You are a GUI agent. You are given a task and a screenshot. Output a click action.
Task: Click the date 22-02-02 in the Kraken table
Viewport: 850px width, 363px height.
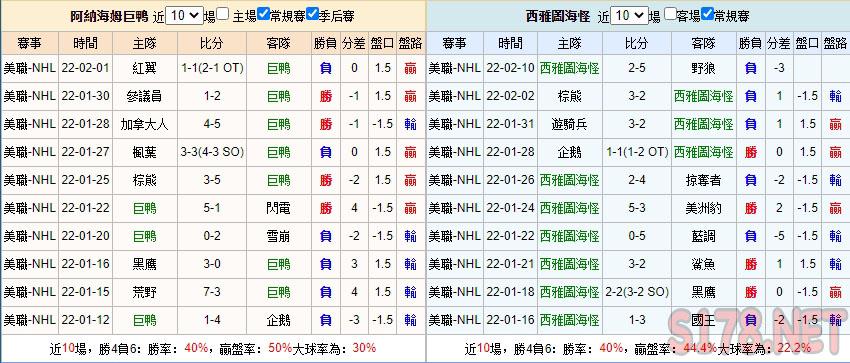point(510,96)
